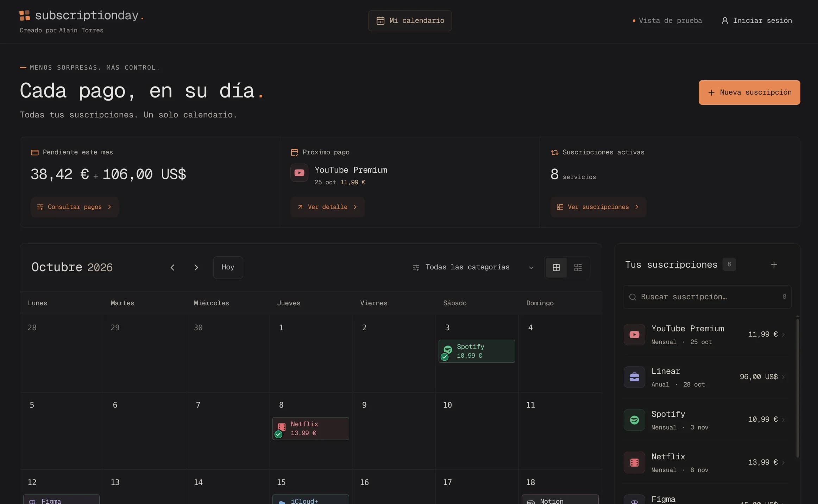The width and height of the screenshot is (818, 504).
Task: Click the paid checkmark on the Spotify event
Action: pos(445,357)
